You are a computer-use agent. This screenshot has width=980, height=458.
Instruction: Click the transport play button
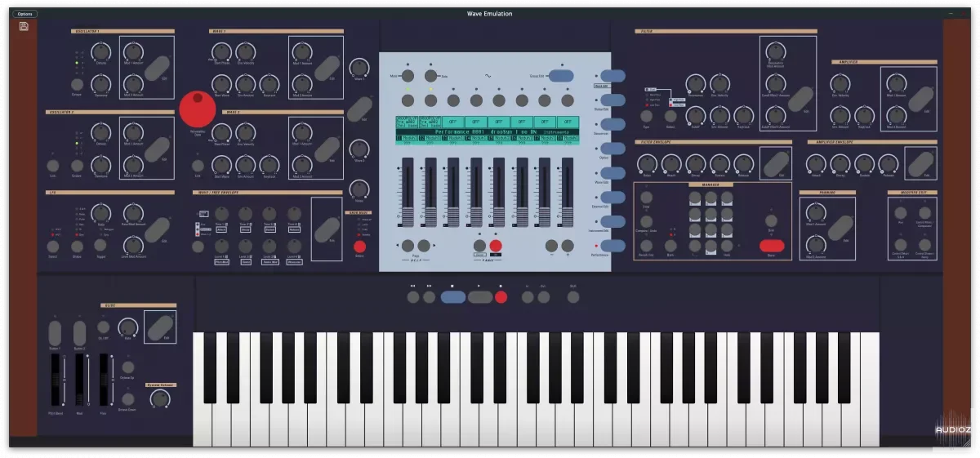480,297
